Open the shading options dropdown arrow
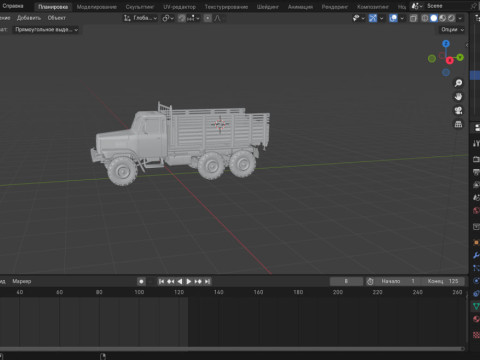Viewport: 480px width, 360px height. [x=460, y=18]
